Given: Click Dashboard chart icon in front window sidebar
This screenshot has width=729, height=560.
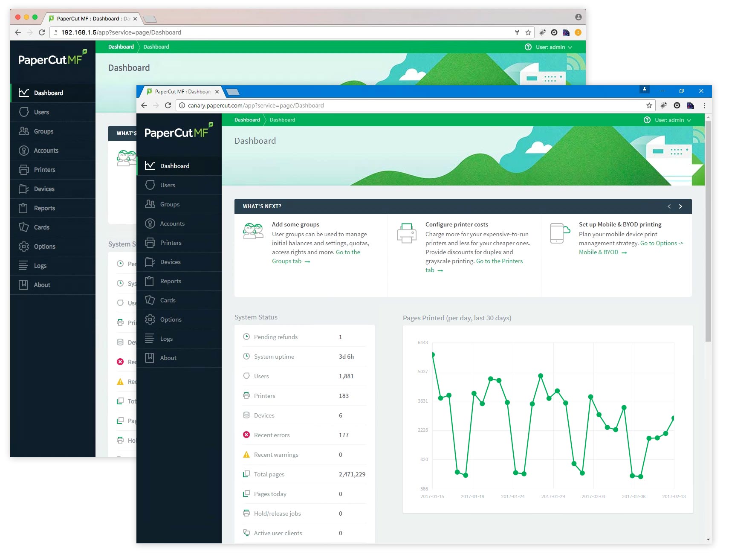Looking at the screenshot, I should [150, 165].
